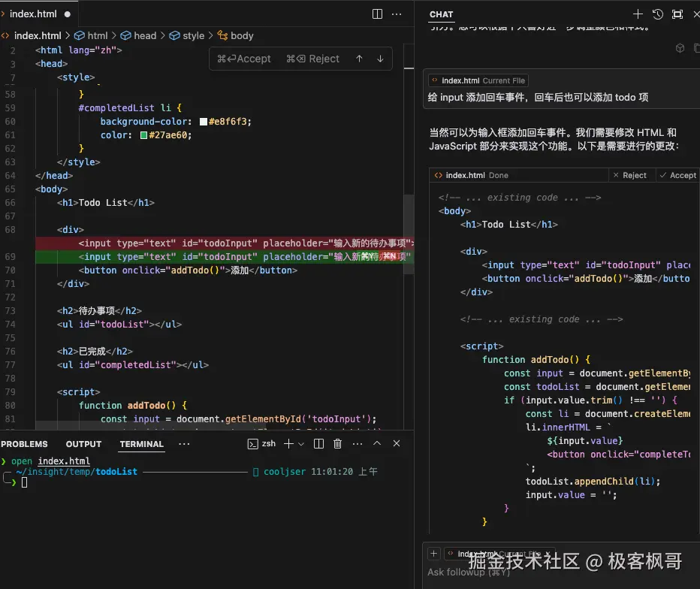Kill terminal with trash icon
Image resolution: width=700 pixels, height=589 pixels.
[337, 443]
